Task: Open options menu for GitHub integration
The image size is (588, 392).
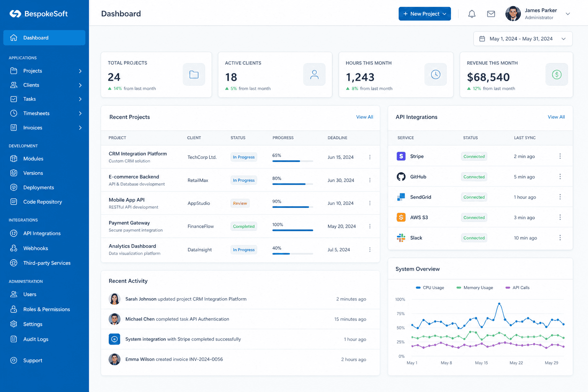Action: tap(560, 176)
